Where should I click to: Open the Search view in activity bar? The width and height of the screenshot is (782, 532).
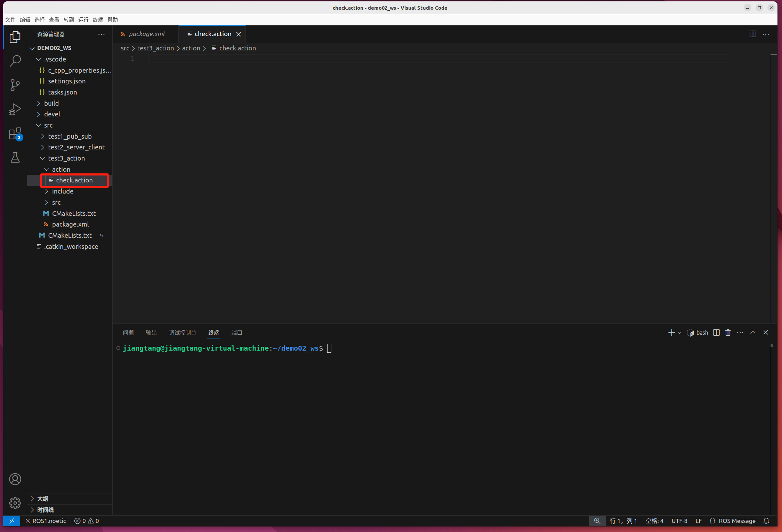tap(15, 61)
